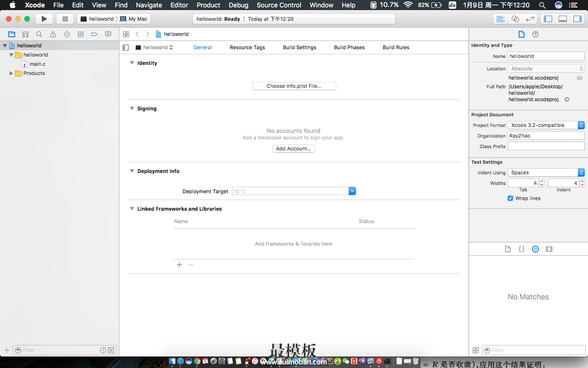The width and height of the screenshot is (588, 368).
Task: Show the Project navigator folder icon
Action: click(11, 34)
